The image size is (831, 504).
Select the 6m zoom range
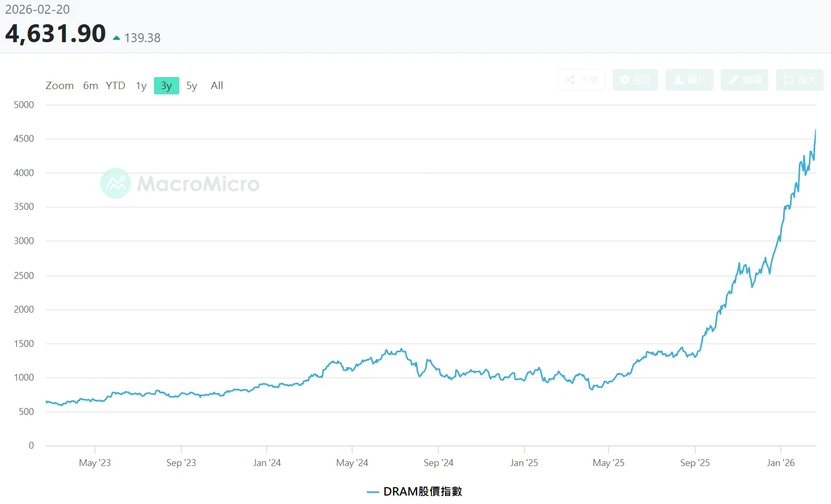(90, 85)
